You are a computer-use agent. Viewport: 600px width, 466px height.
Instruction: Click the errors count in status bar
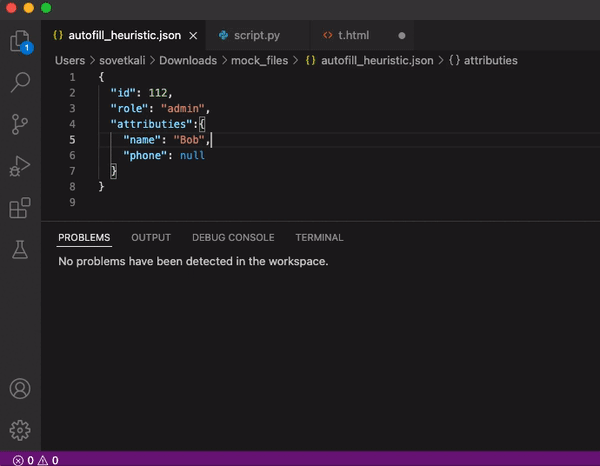(x=23, y=460)
